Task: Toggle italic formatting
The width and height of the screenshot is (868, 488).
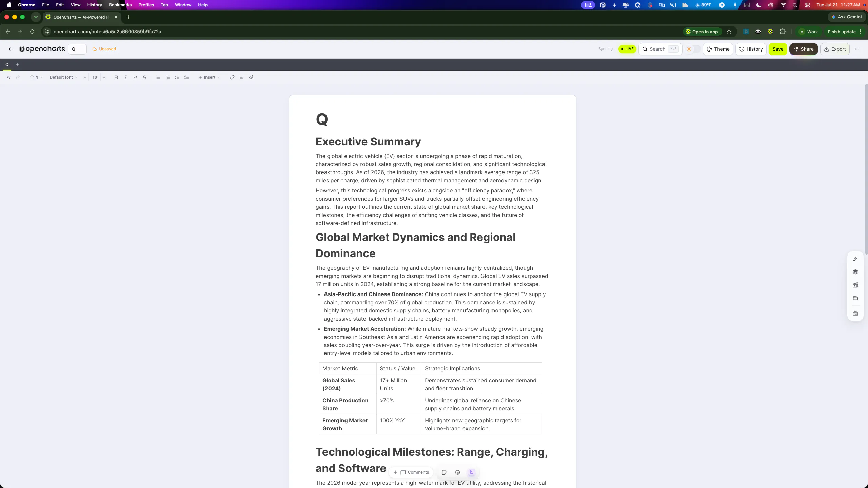Action: point(126,77)
